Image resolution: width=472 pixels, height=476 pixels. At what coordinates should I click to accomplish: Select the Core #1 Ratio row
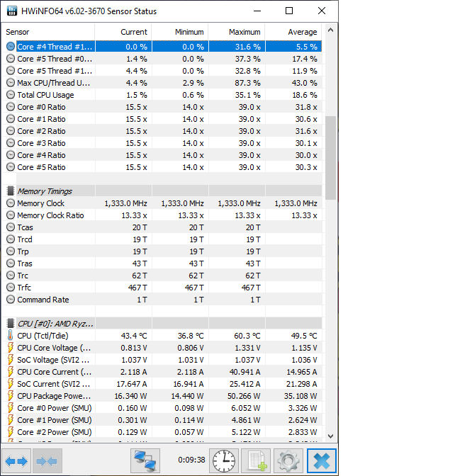[x=162, y=119]
